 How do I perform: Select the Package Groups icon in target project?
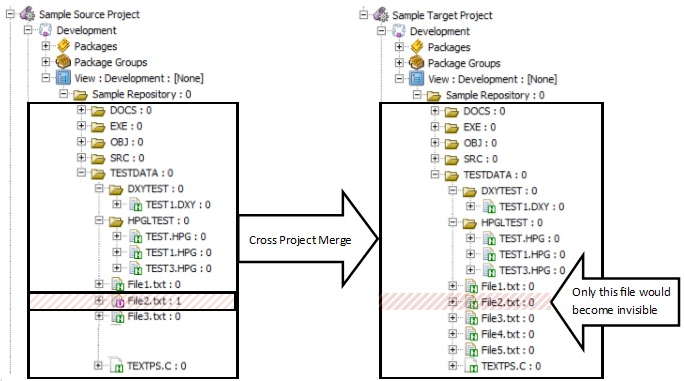tap(417, 63)
